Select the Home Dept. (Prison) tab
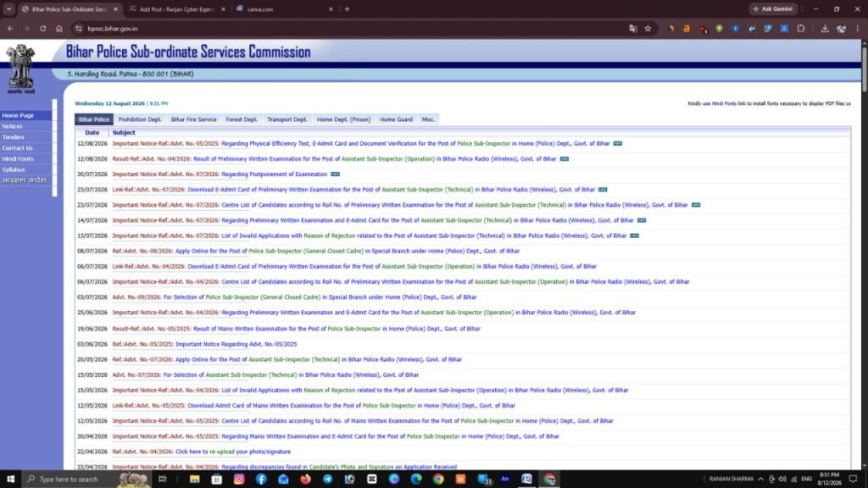Viewport: 868px width, 488px height. (344, 119)
